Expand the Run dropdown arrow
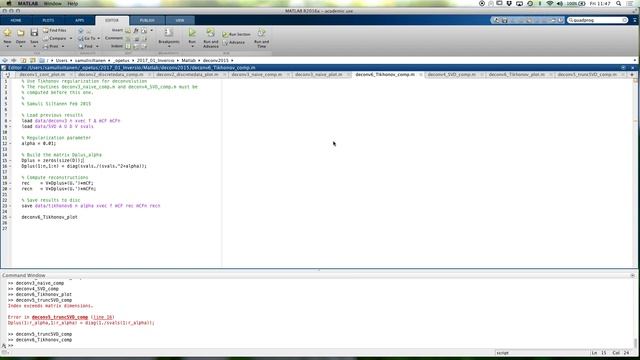The width and height of the screenshot is (640, 360). [x=192, y=47]
